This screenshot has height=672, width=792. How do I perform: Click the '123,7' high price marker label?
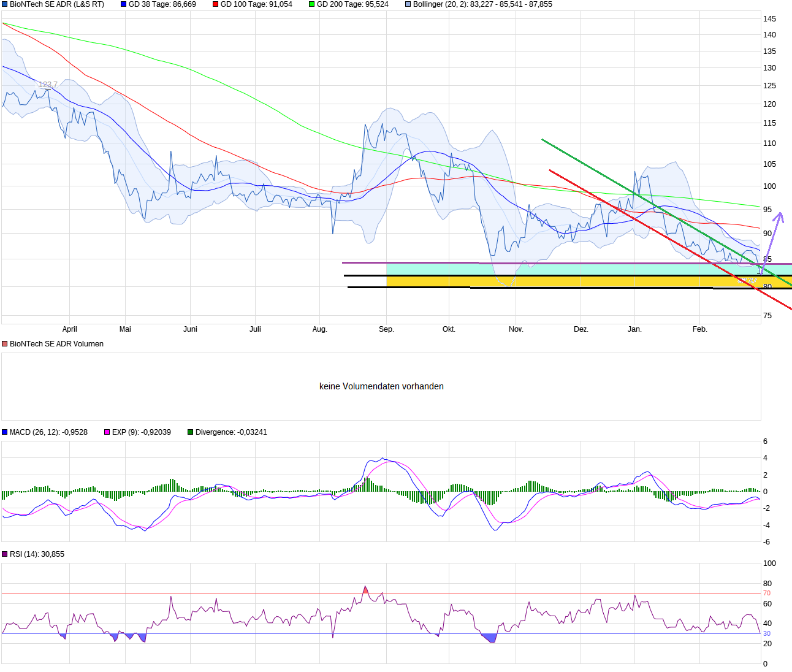tap(48, 85)
